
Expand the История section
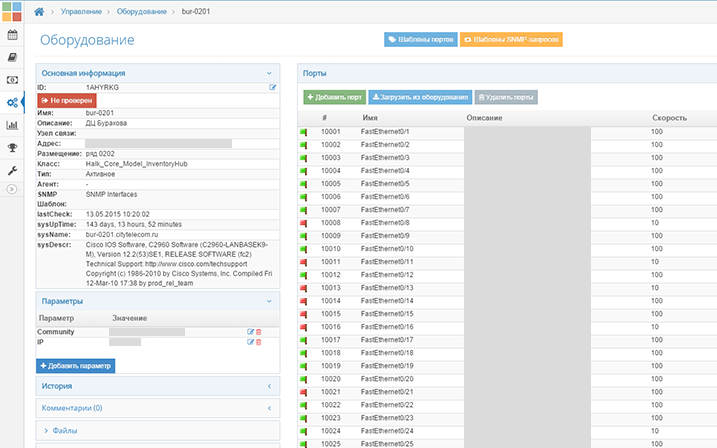coord(269,385)
